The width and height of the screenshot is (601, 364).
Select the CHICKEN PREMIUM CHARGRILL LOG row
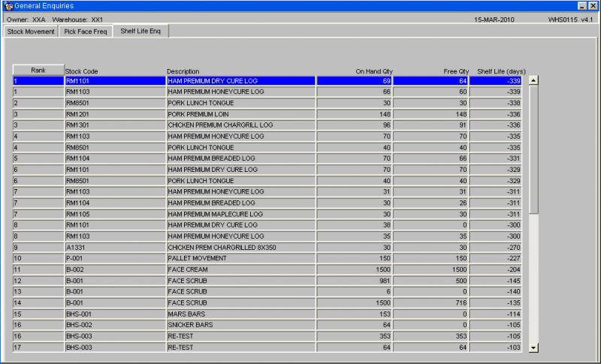pyautogui.click(x=267, y=125)
